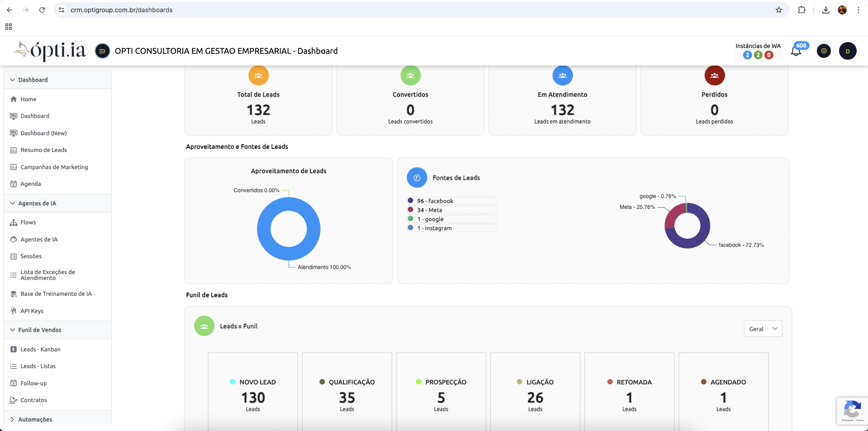Open the notifications bell
The height and width of the screenshot is (431, 868).
pyautogui.click(x=796, y=51)
